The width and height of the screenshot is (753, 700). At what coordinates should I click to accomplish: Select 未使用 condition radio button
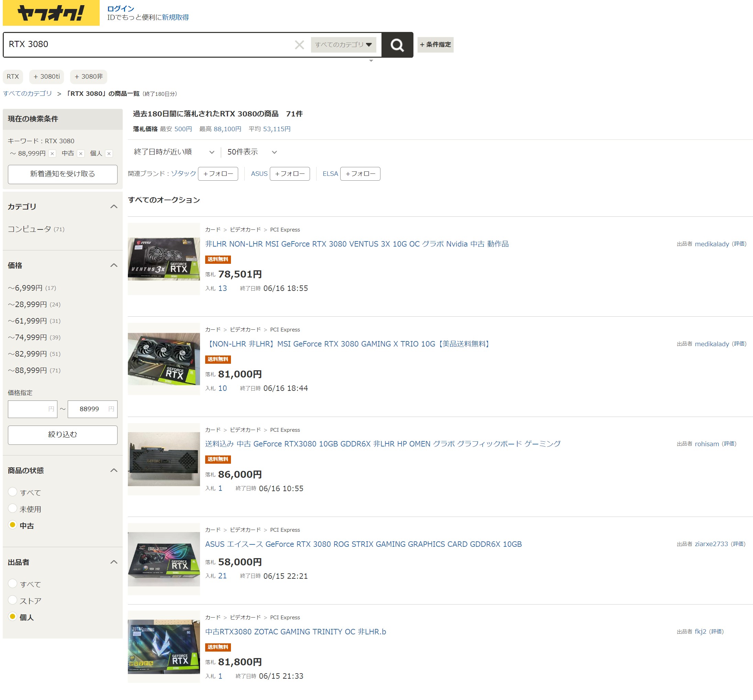tap(12, 508)
